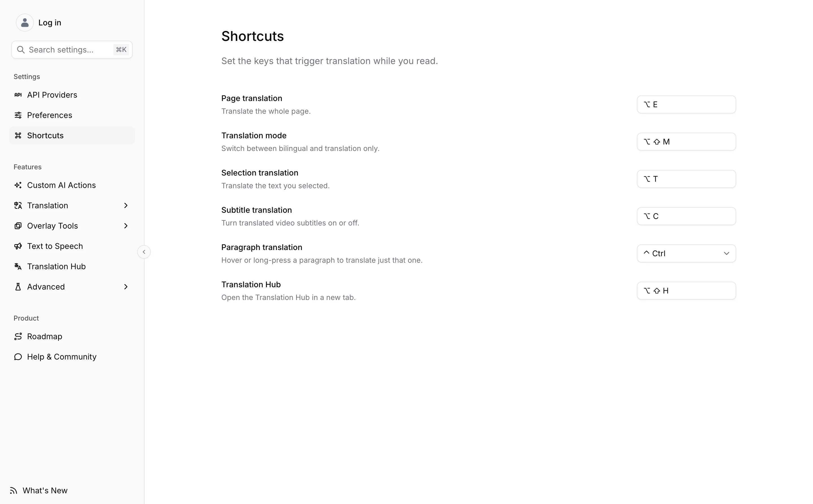Open API Providers settings icon
813x504 pixels.
coord(18,95)
